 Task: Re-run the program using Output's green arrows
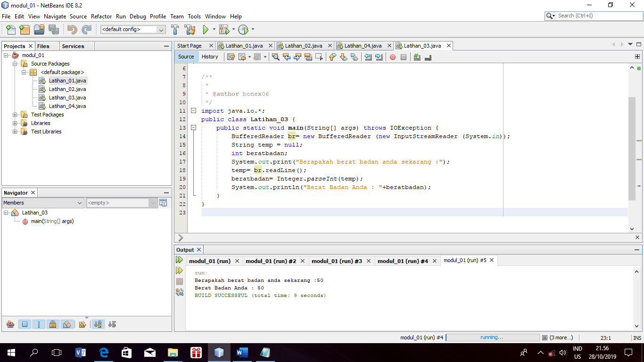pyautogui.click(x=179, y=260)
